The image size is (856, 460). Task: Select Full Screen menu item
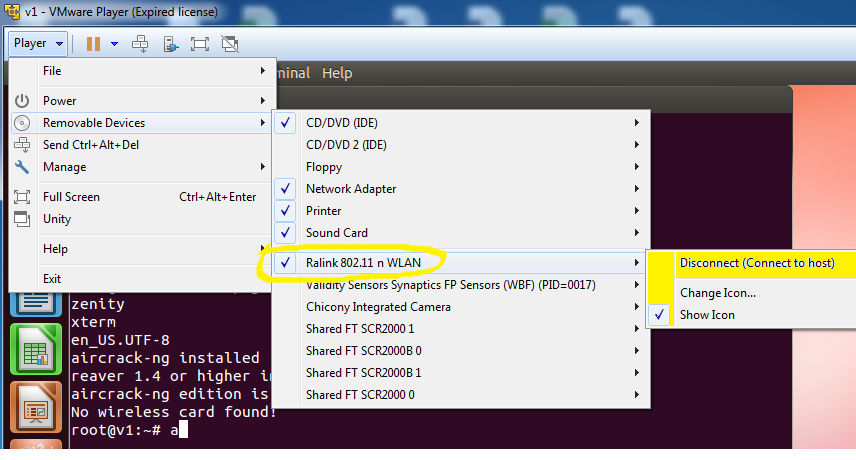[x=142, y=197]
